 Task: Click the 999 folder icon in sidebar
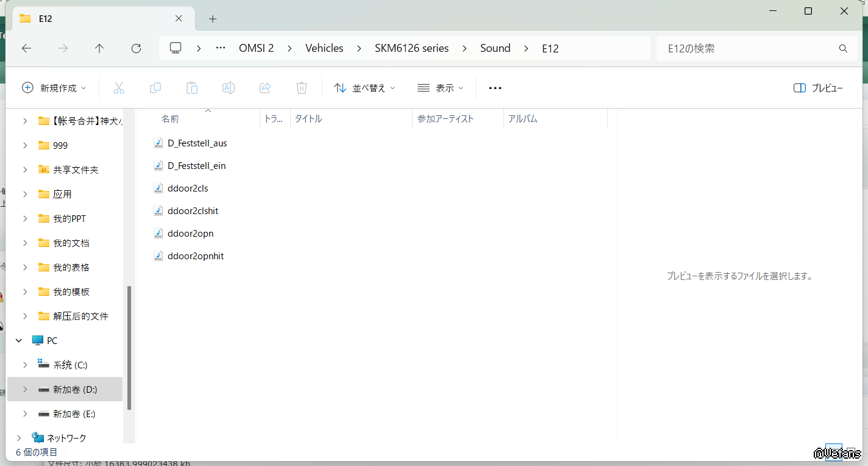click(x=43, y=145)
